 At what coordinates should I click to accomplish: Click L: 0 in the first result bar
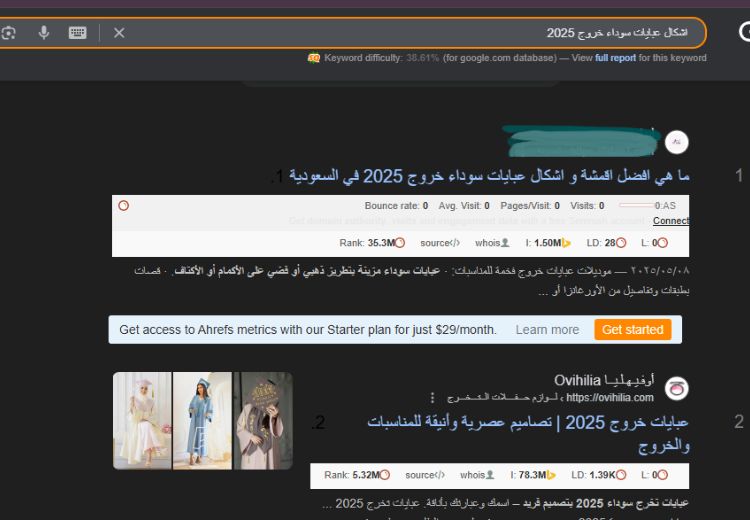tap(649, 243)
